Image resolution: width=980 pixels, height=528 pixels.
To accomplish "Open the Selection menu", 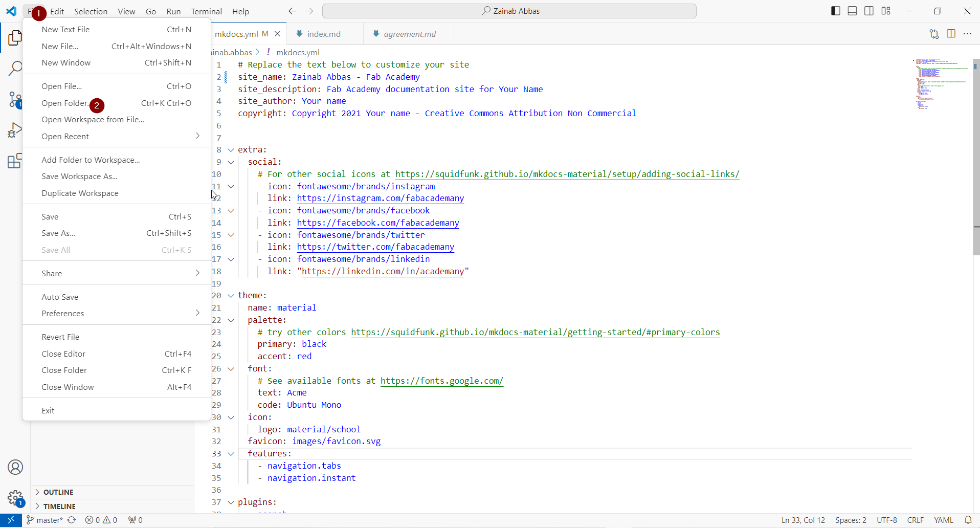I will click(x=91, y=11).
